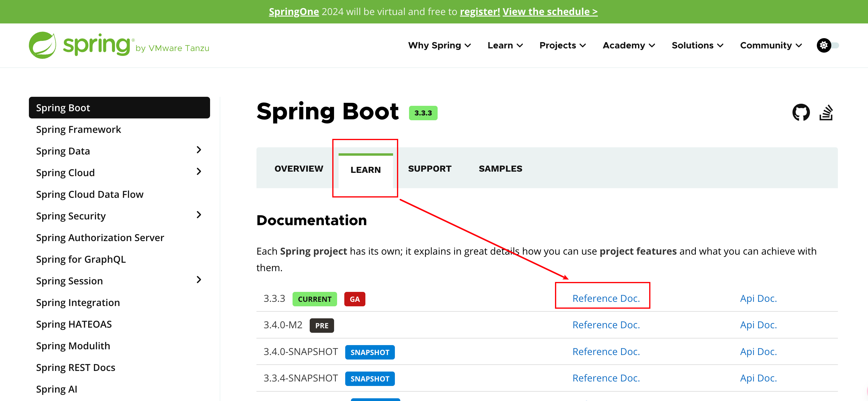This screenshot has height=401, width=868.
Task: Expand the Academy menu
Action: pos(629,45)
